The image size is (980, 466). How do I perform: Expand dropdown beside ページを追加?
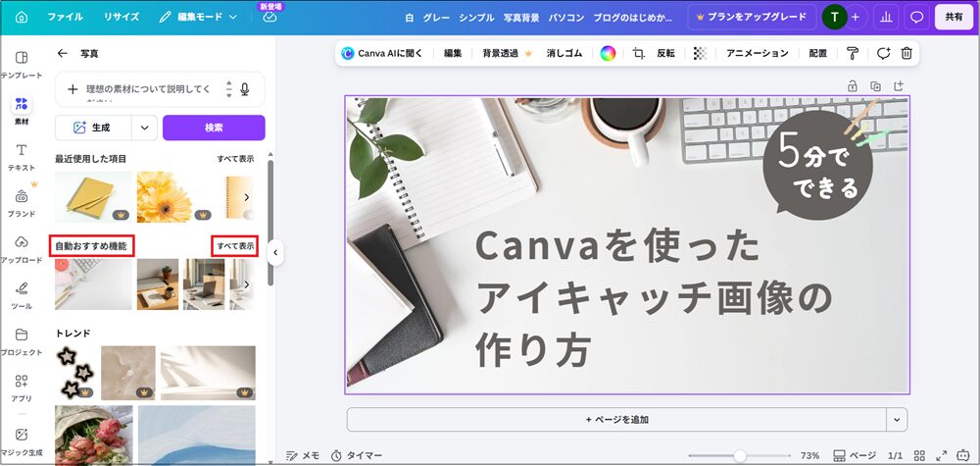click(898, 420)
